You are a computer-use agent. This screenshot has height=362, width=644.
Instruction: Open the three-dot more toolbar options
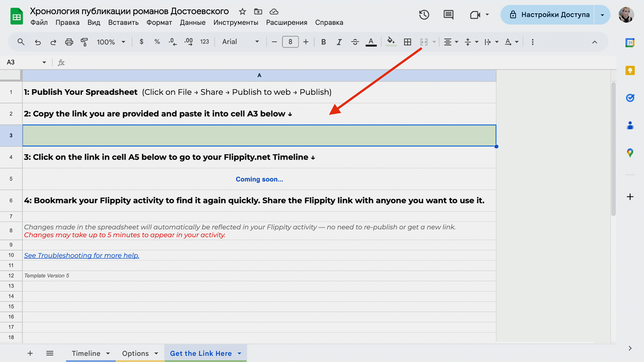pos(532,42)
